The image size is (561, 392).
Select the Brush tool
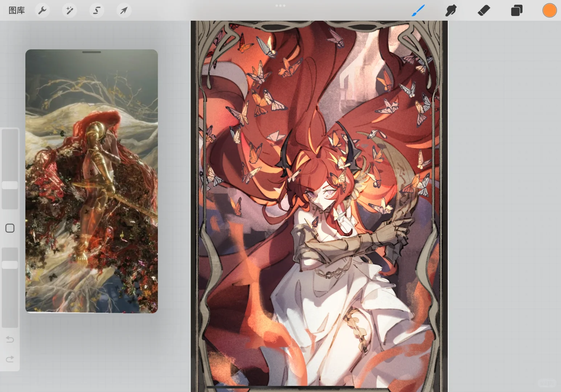pyautogui.click(x=418, y=11)
